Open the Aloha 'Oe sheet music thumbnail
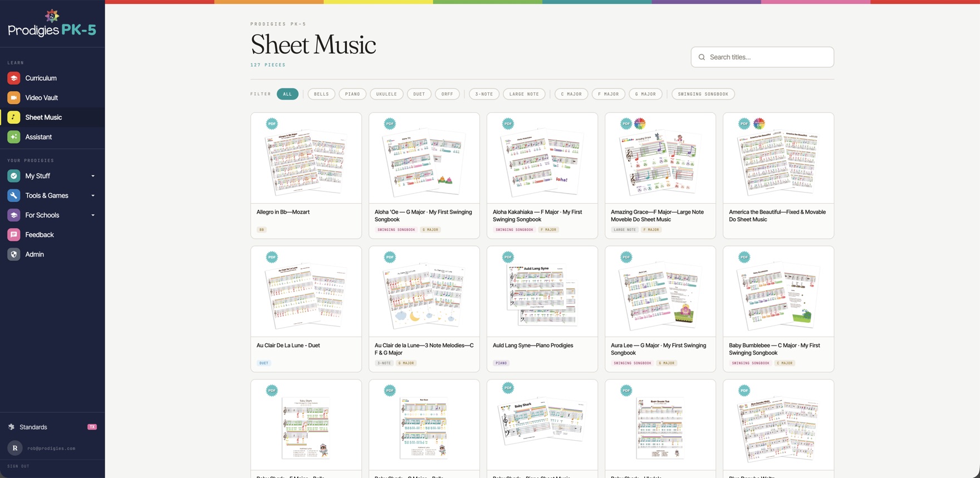Viewport: 980px width, 478px height. click(x=424, y=159)
